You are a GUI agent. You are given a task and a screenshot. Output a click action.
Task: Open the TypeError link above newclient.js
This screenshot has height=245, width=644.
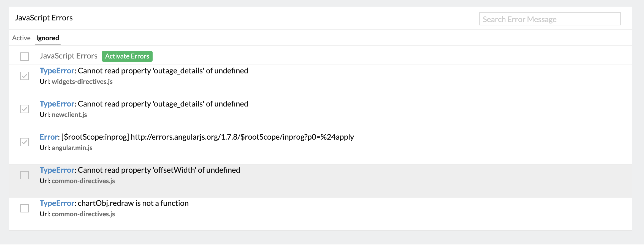pos(57,104)
